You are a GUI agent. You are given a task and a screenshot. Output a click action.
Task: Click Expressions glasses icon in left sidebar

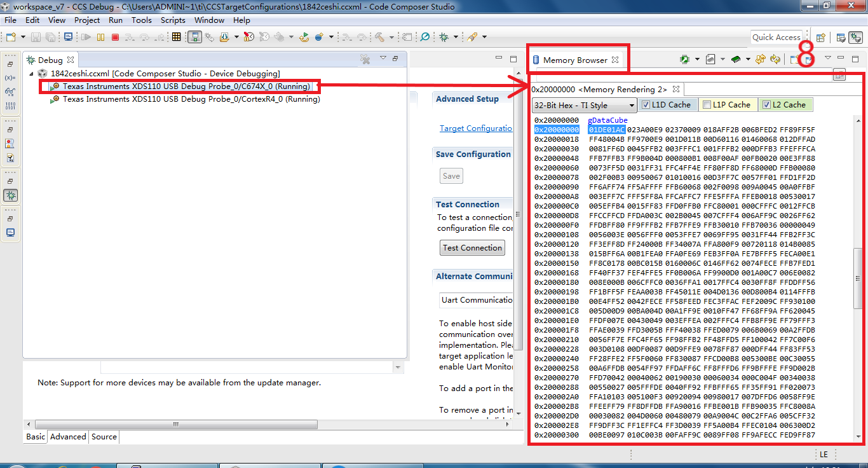[10, 92]
